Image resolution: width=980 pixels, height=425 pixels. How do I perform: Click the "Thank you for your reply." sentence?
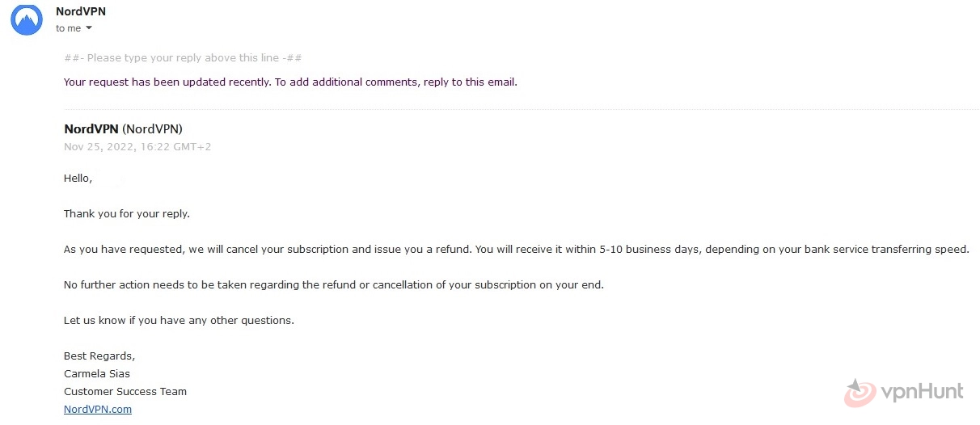tap(127, 214)
